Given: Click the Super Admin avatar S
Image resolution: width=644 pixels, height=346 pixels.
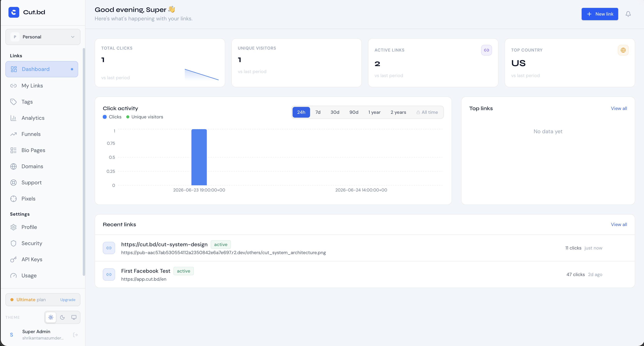Looking at the screenshot, I should (x=12, y=335).
